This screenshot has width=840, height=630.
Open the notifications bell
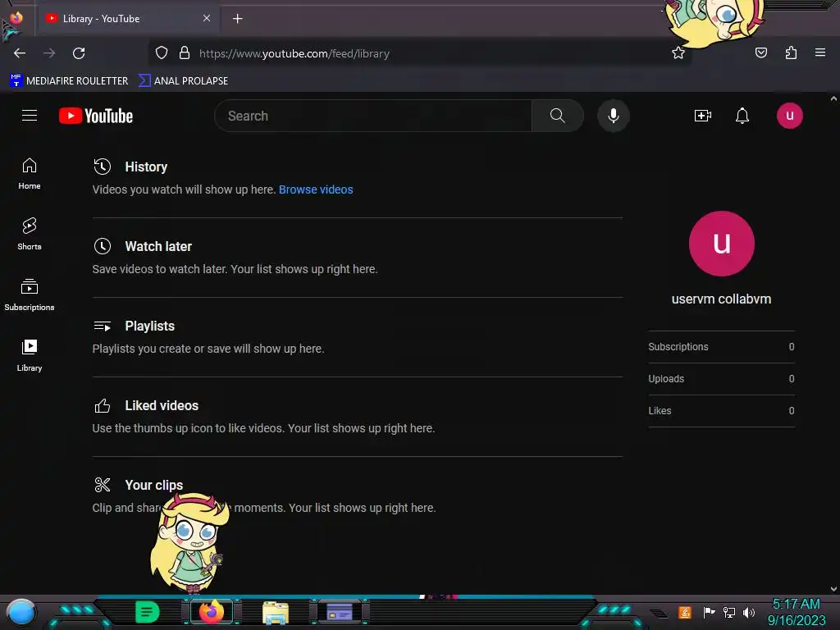tap(742, 116)
